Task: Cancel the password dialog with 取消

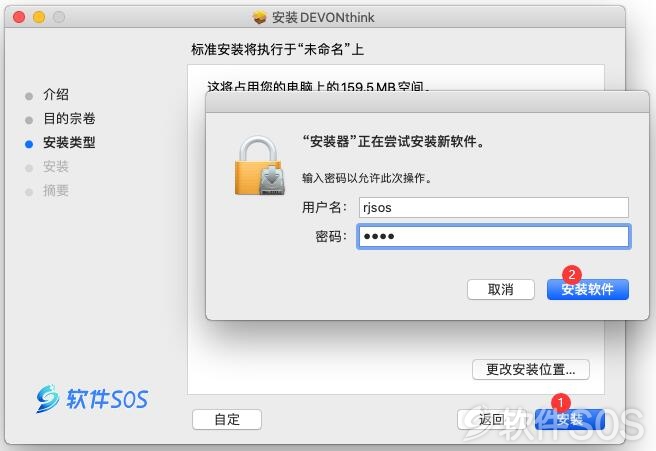Action: (x=500, y=290)
